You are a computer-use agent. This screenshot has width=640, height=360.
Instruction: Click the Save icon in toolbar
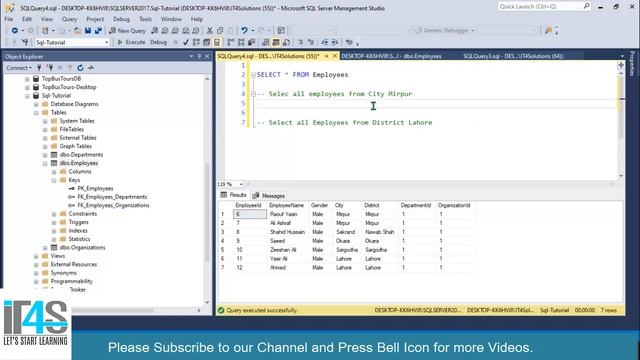(x=88, y=31)
